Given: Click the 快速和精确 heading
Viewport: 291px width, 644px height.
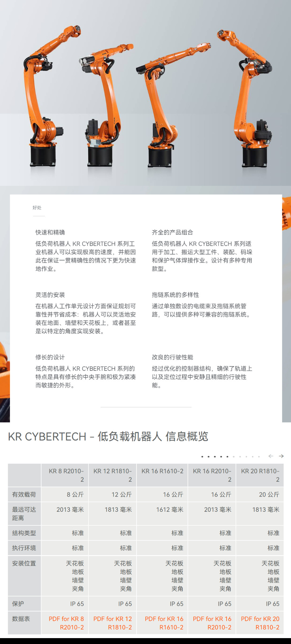Looking at the screenshot, I should click(x=50, y=232).
